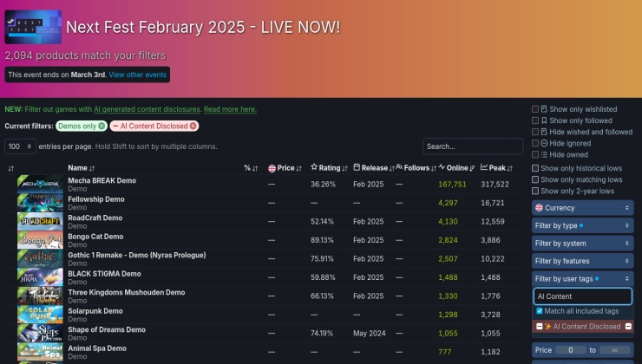The image size is (642, 364).
Task: Change the entries per page selector
Action: 21,146
